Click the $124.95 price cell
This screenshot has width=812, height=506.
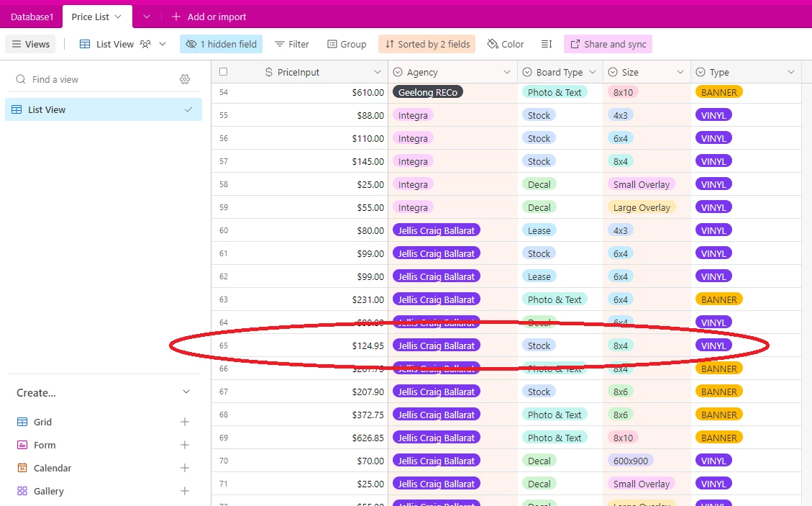click(x=300, y=345)
